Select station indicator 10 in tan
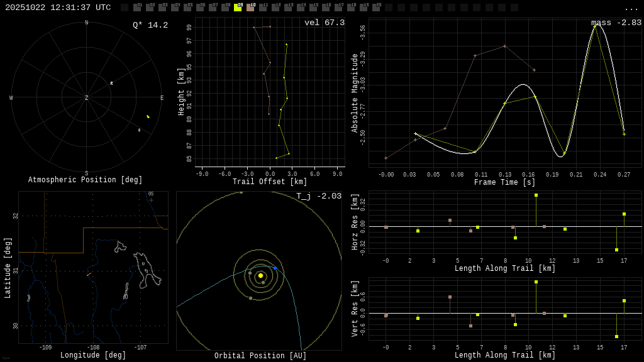 (250, 8)
